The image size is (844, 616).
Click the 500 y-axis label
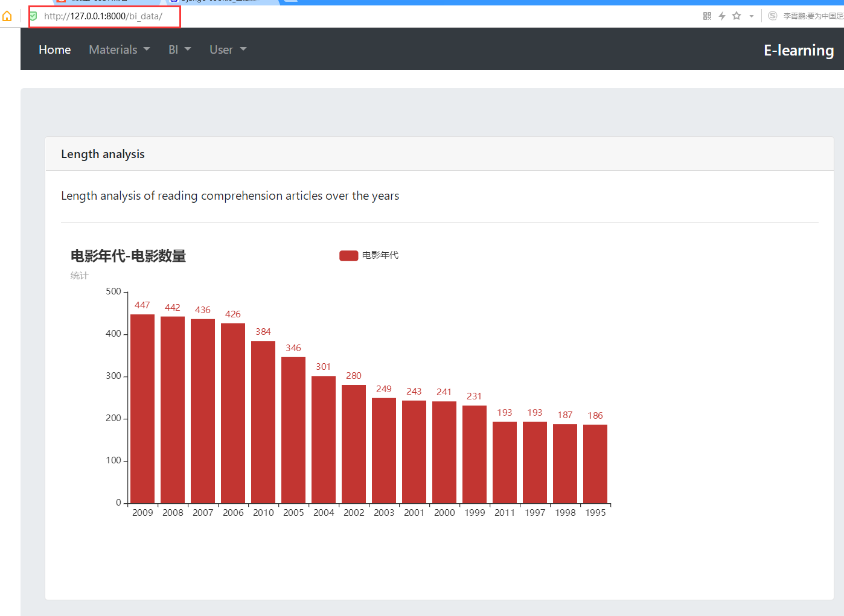[113, 291]
